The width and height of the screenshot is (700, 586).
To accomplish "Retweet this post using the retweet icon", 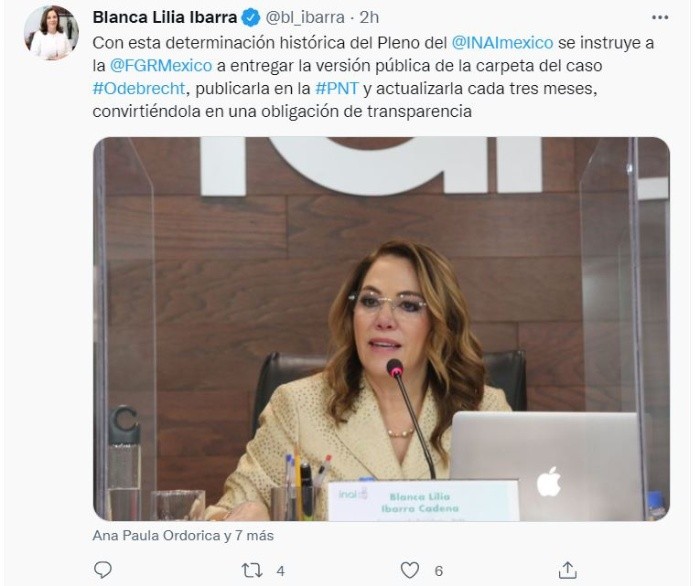I will (252, 570).
